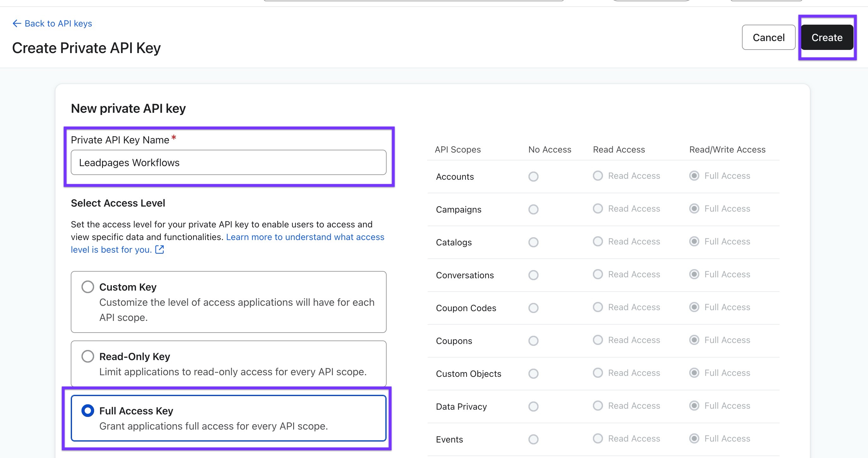Click the 'Read/Write Access' column header

tap(727, 149)
